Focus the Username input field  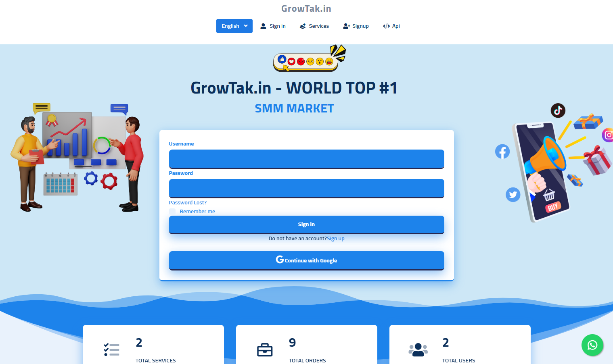point(306,159)
